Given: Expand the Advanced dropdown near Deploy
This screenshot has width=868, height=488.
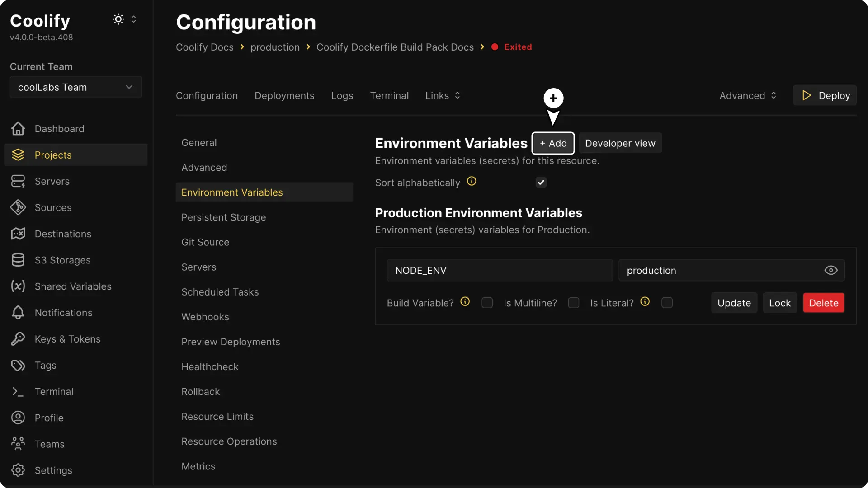Looking at the screenshot, I should click(x=748, y=95).
